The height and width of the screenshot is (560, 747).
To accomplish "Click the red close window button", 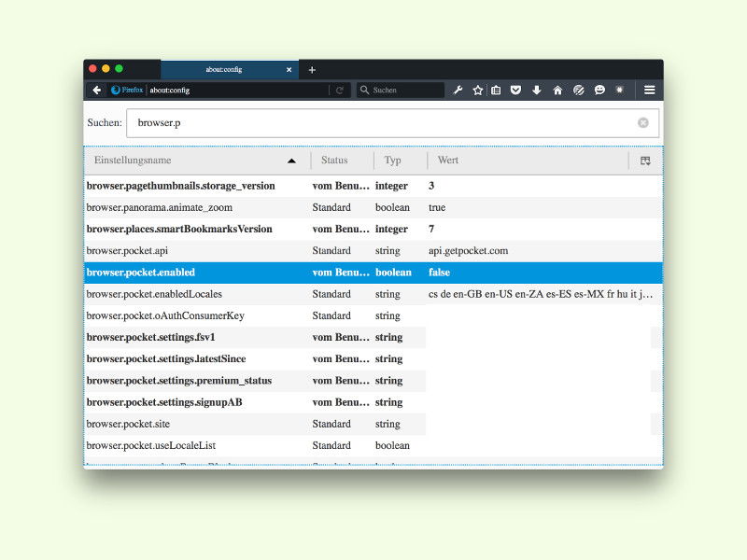I will coord(92,69).
